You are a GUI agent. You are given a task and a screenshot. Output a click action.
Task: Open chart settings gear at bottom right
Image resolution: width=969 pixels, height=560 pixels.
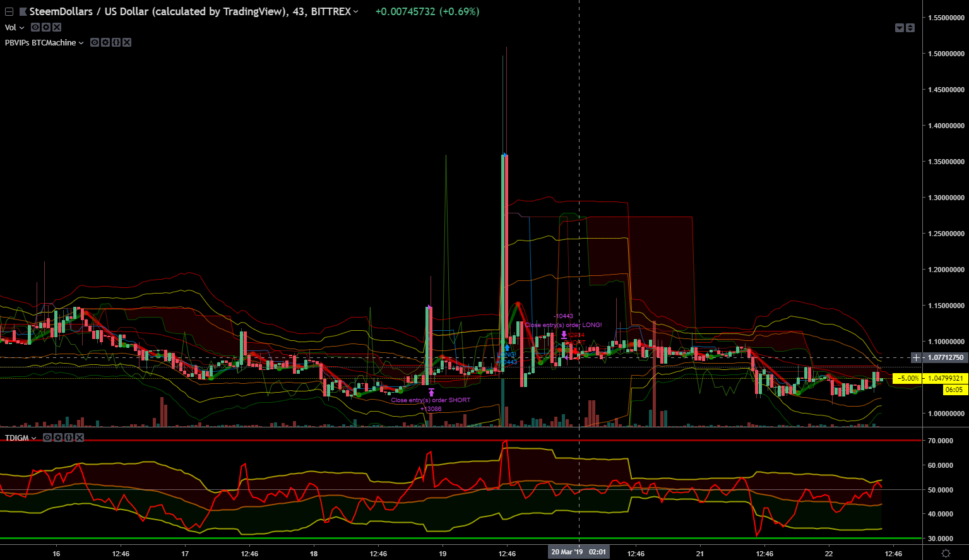tap(946, 553)
